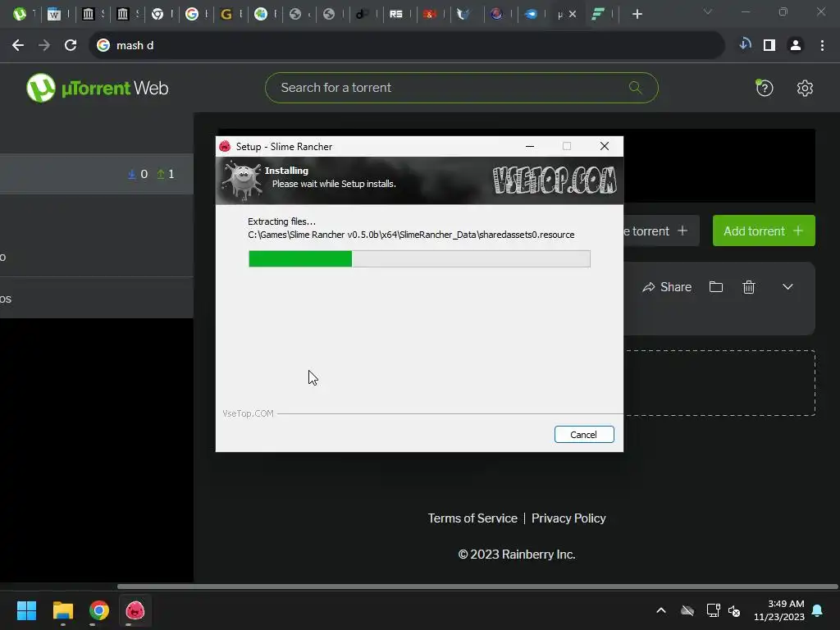The height and width of the screenshot is (630, 840).
Task: Close the Slime Rancher Setup window
Action: tap(605, 146)
